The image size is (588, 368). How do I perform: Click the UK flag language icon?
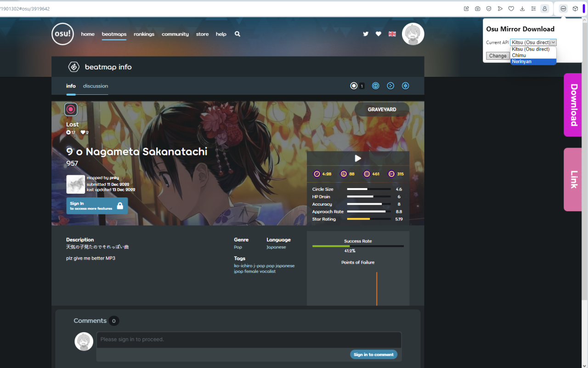[391, 34]
